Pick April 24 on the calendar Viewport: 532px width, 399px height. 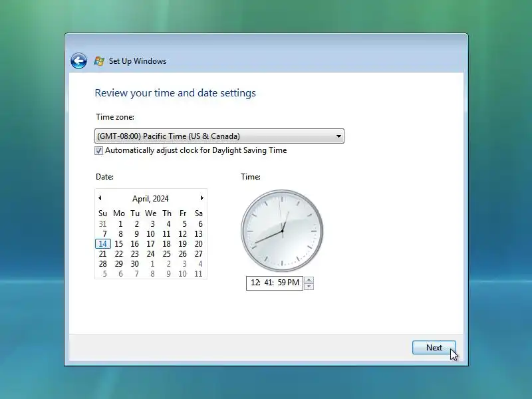click(150, 254)
